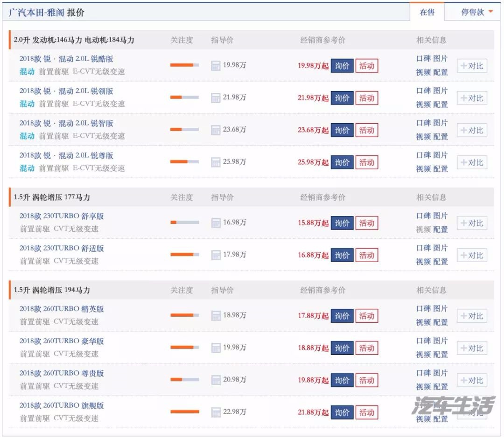Open 活动 for 260TURBO 尊贵版

367,380
